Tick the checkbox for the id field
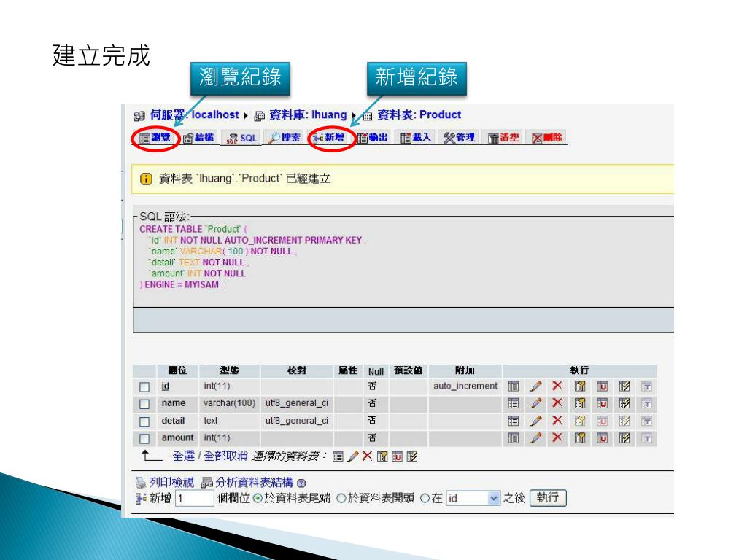 point(144,386)
